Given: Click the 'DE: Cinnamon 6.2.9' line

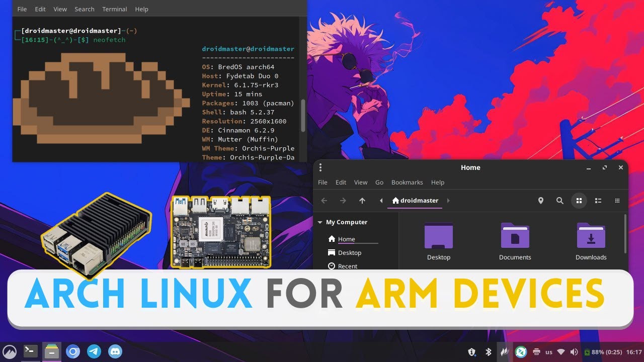Looking at the screenshot, I should [x=238, y=130].
